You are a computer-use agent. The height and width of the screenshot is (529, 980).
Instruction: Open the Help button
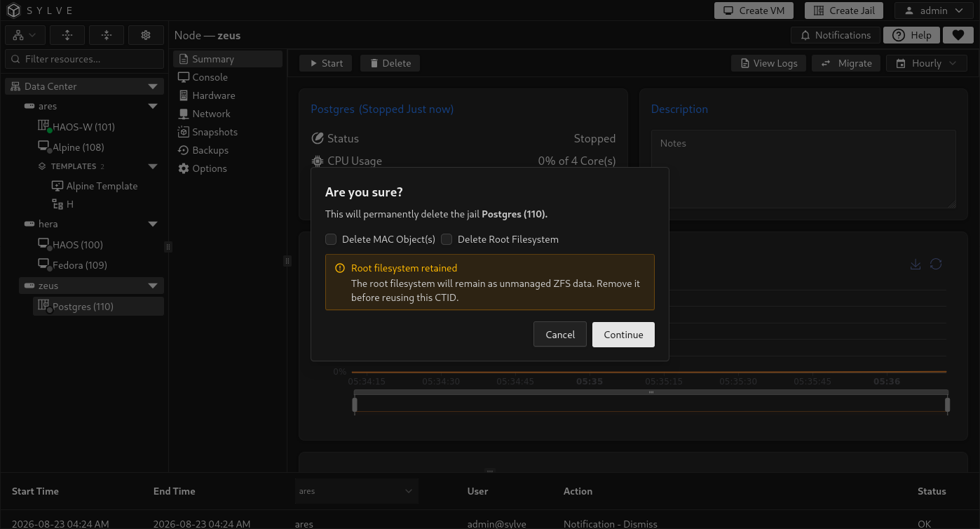pos(911,35)
